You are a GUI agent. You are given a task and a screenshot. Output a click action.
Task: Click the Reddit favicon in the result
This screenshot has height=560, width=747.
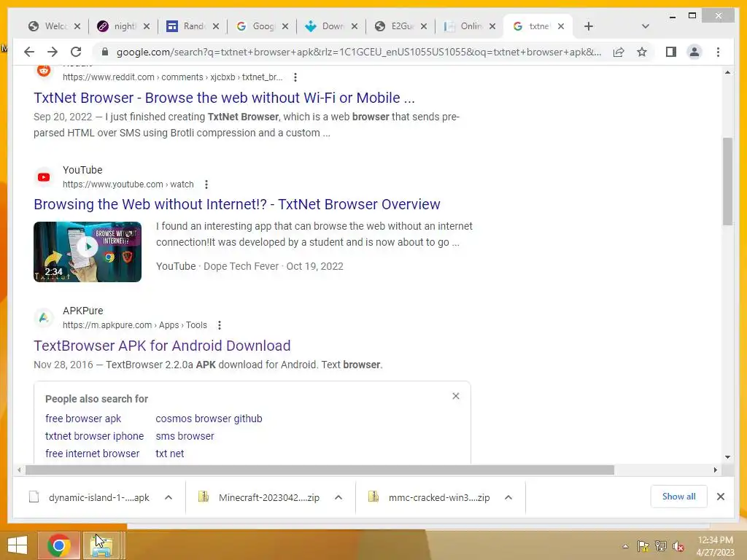click(x=44, y=71)
